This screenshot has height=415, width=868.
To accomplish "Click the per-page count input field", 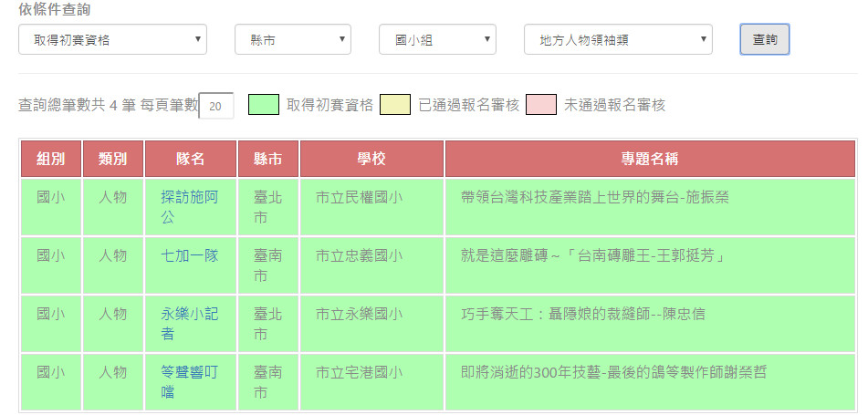I will (x=216, y=106).
